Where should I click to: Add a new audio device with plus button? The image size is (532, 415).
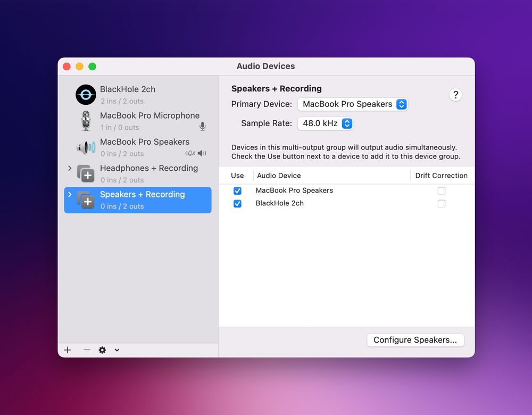[68, 350]
